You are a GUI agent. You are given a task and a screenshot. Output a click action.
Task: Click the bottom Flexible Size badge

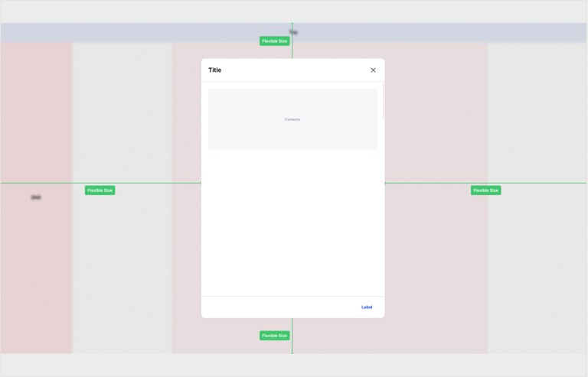click(275, 336)
